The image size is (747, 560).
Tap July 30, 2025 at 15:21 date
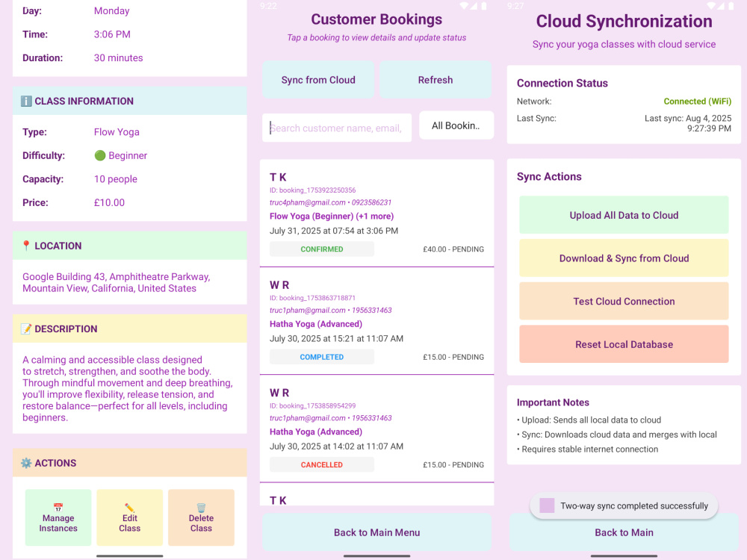point(336,338)
